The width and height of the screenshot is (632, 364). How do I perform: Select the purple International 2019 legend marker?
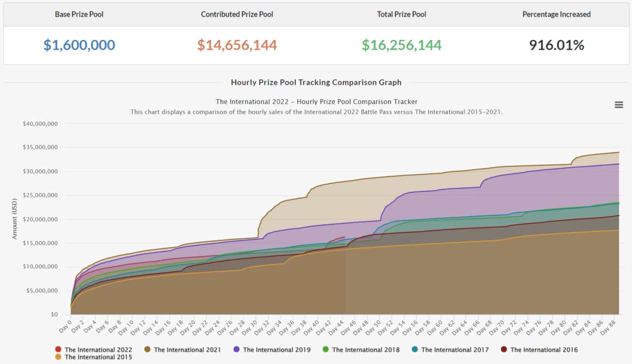(x=237, y=350)
